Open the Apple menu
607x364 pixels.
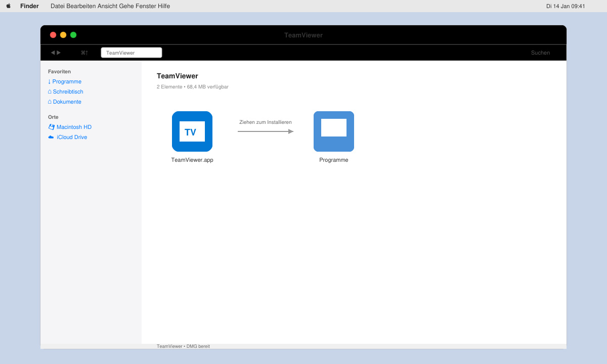tap(8, 6)
